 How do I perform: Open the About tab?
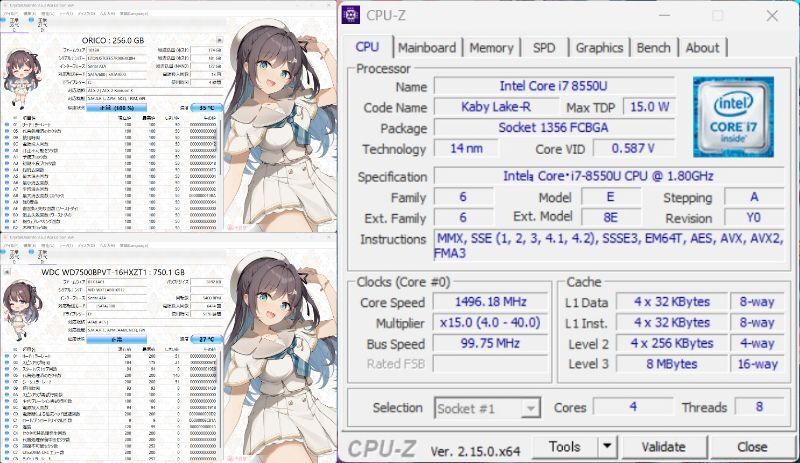[x=703, y=47]
